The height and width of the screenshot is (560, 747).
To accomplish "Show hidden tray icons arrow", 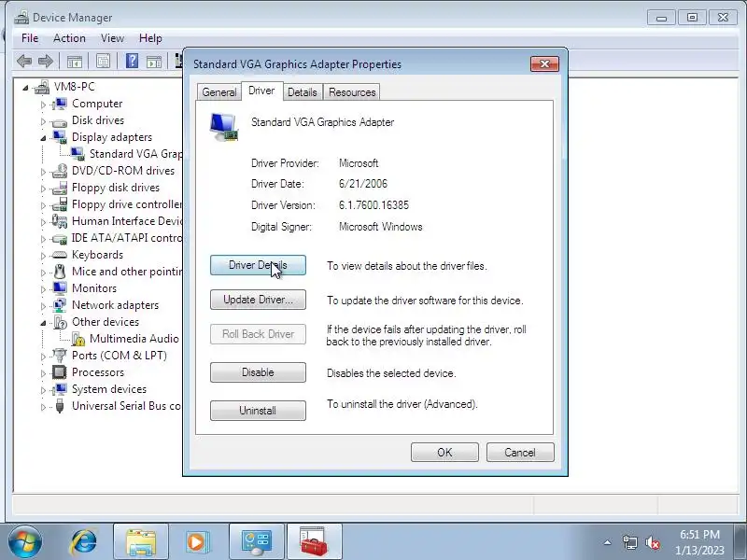I will pos(608,542).
